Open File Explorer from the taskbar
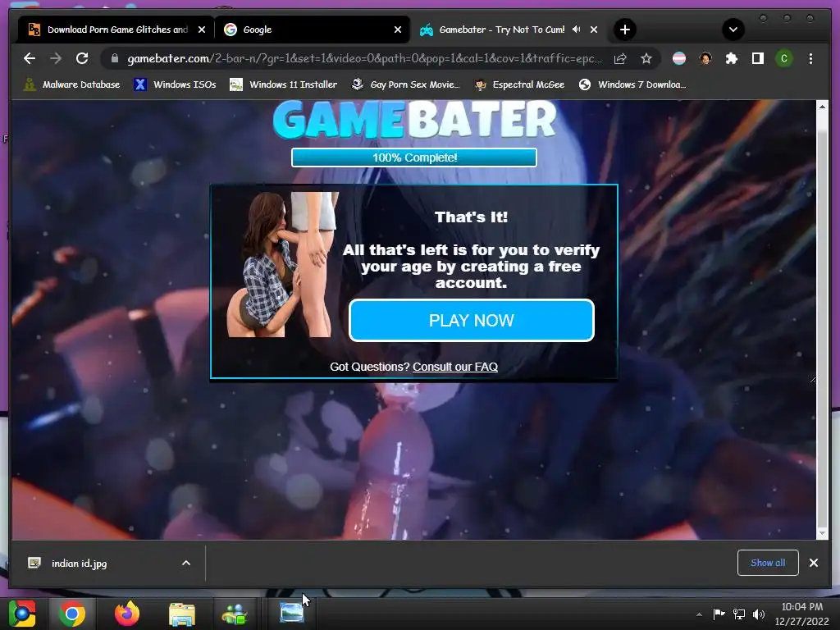The width and height of the screenshot is (840, 630). coord(182,614)
